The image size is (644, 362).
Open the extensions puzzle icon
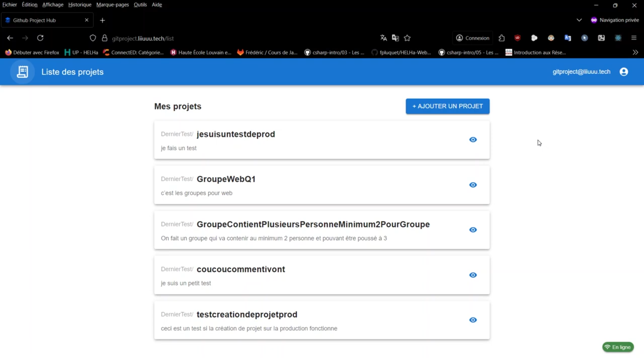click(x=501, y=38)
